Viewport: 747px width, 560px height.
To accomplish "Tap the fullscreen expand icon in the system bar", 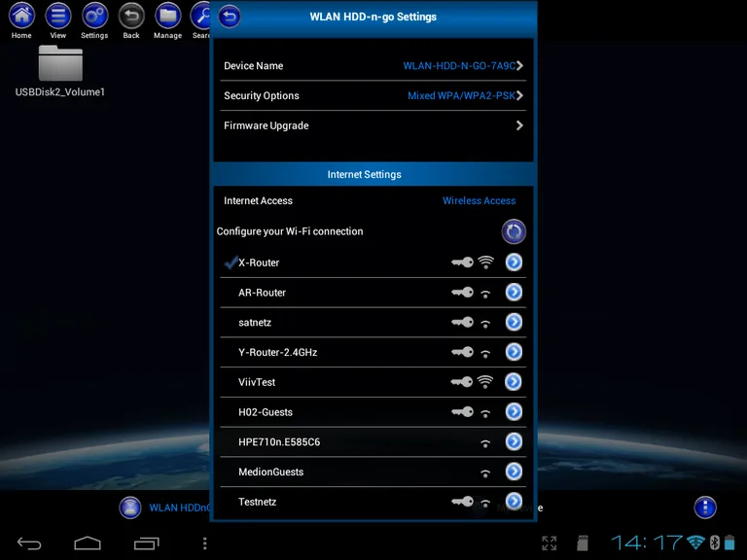I will click(550, 542).
